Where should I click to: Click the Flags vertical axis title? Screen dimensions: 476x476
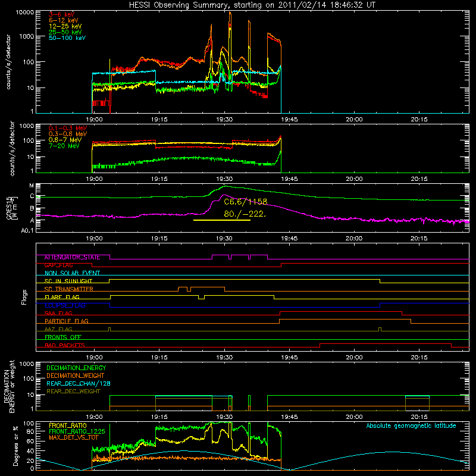24,297
